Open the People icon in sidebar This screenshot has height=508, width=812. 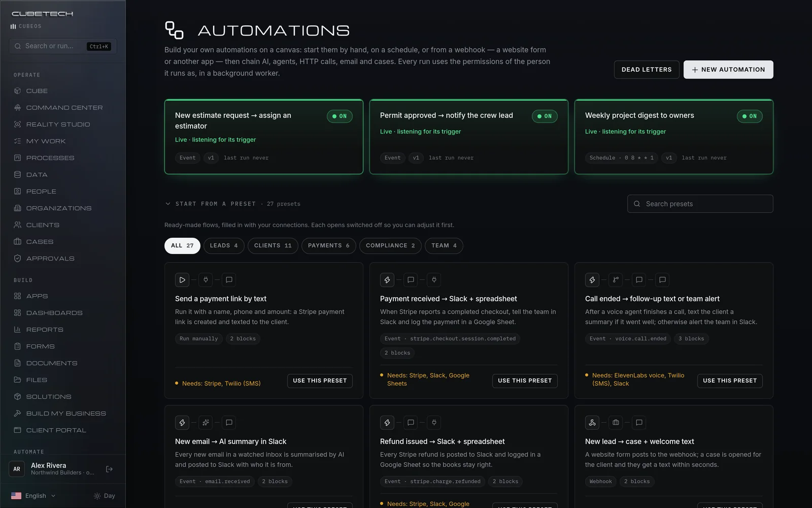[x=18, y=192]
